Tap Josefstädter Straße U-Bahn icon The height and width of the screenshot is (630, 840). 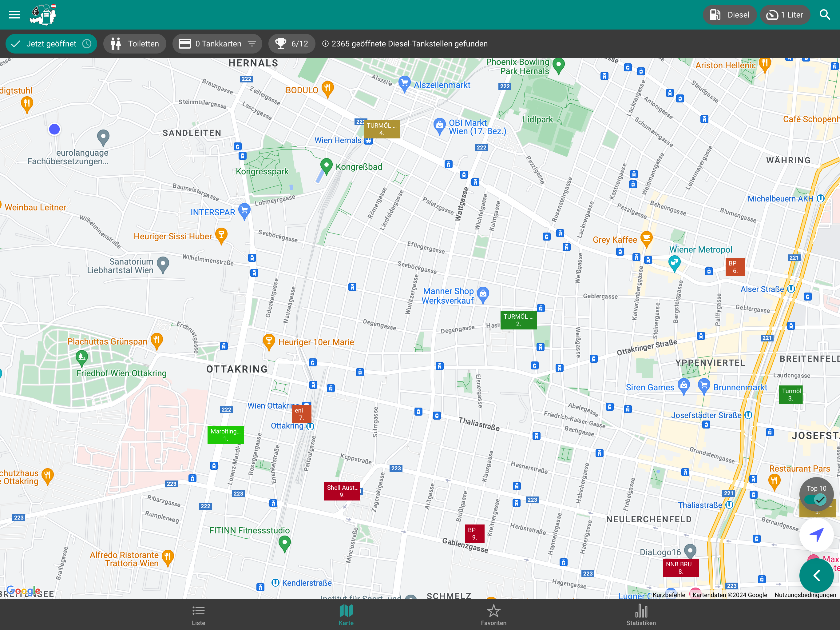pyautogui.click(x=748, y=415)
